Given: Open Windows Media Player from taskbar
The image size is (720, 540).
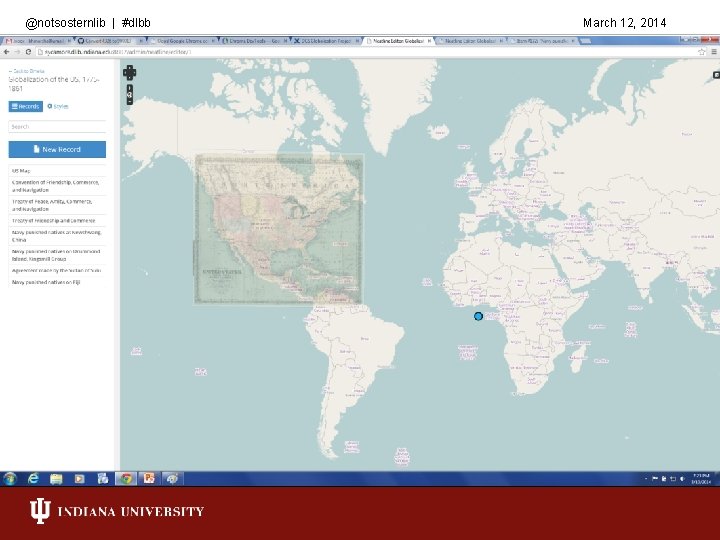Looking at the screenshot, I should (x=79, y=478).
